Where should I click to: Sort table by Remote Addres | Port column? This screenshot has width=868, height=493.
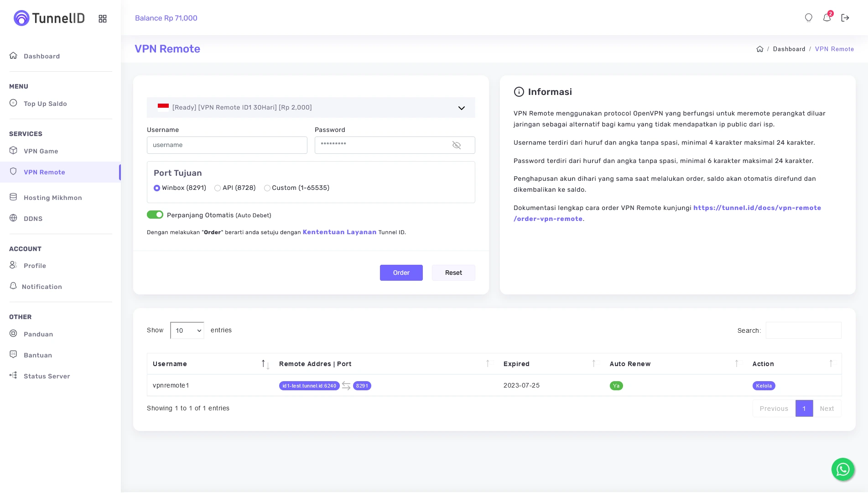[x=385, y=364]
